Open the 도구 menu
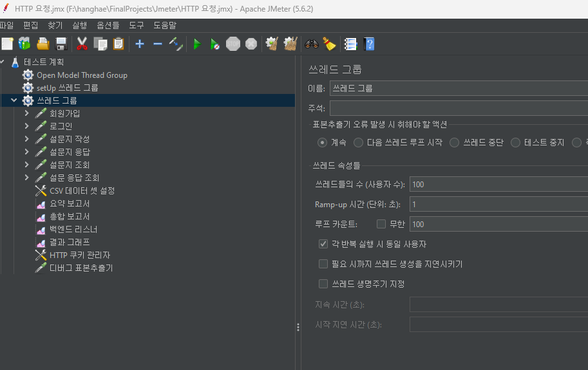The image size is (588, 370). click(137, 25)
